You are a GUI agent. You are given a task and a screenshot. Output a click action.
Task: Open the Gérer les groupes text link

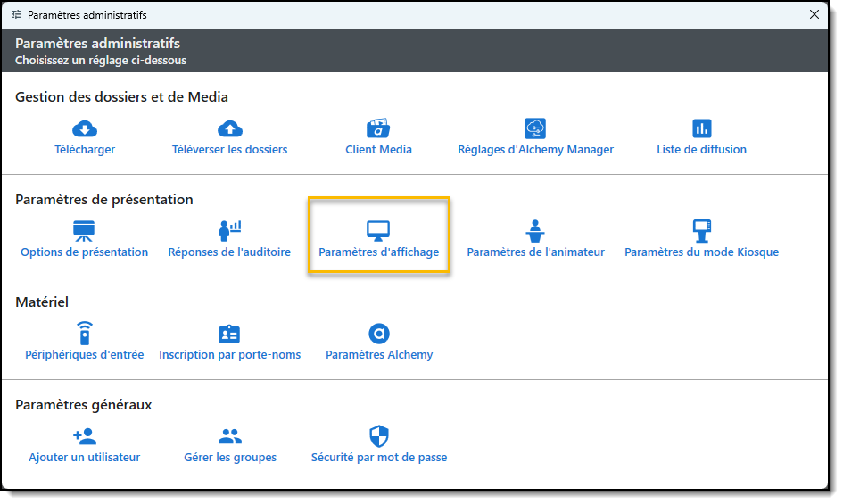[230, 458]
